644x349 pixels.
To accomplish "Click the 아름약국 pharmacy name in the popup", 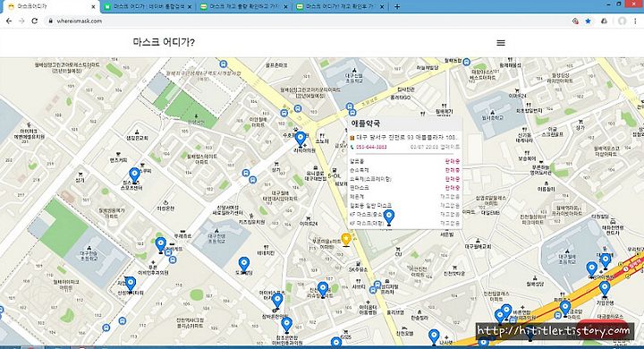I will (x=366, y=123).
